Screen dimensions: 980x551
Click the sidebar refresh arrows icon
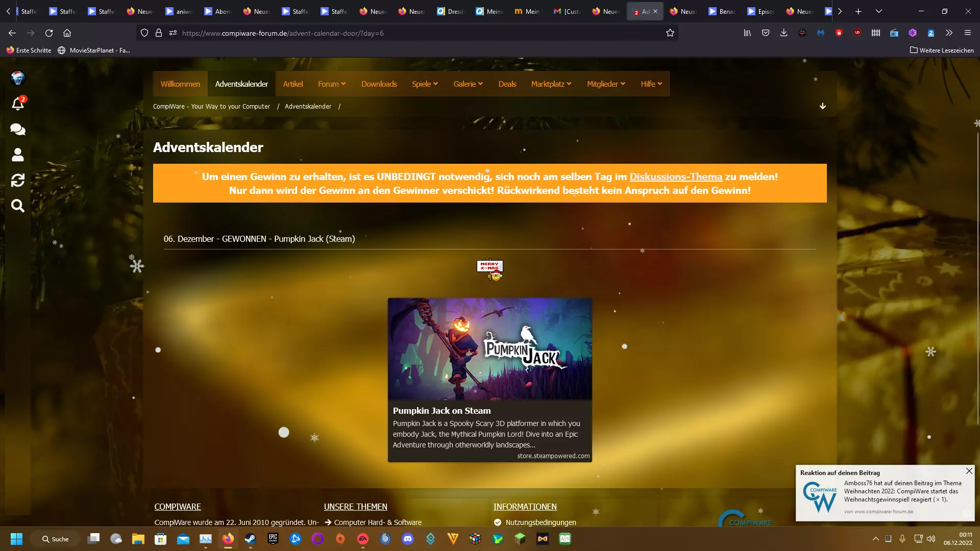18,180
